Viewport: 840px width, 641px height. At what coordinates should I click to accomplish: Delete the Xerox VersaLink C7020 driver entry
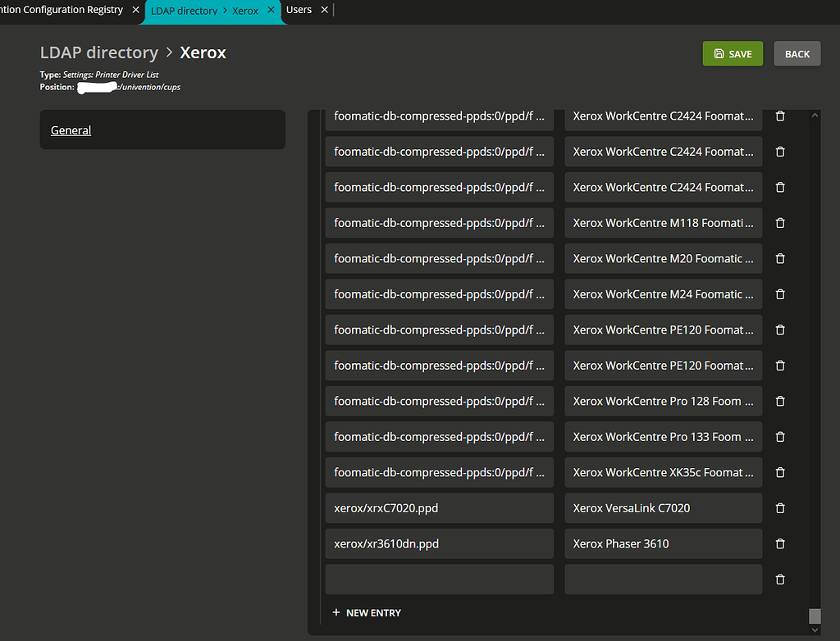[780, 508]
